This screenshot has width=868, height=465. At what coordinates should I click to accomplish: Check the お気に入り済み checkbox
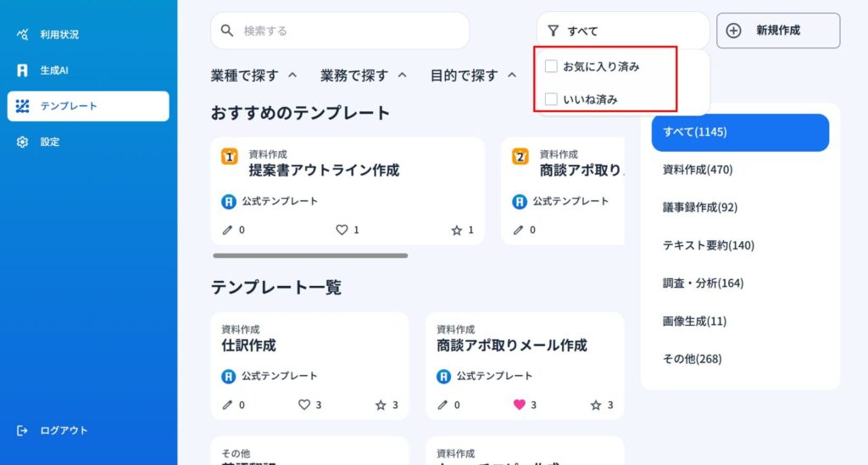pos(551,66)
